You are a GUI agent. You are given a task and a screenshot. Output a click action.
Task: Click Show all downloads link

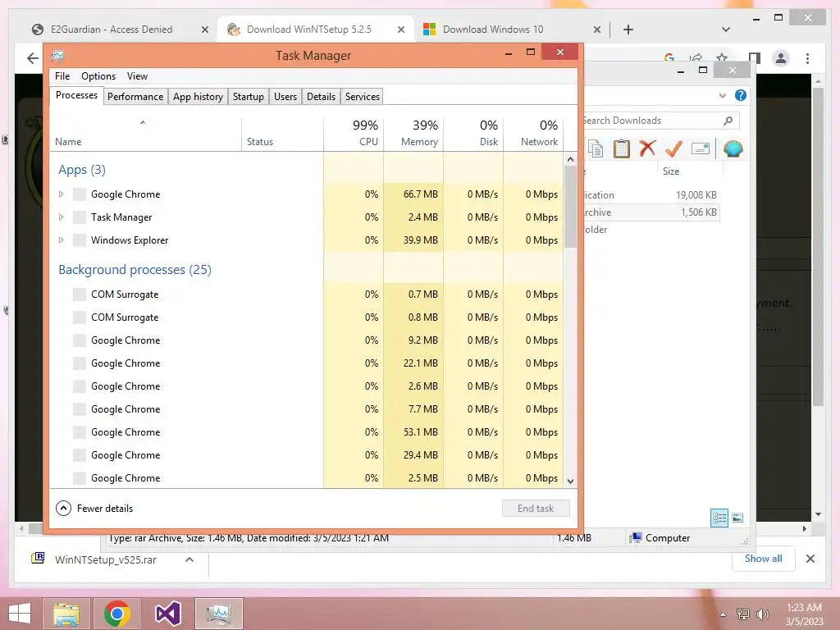tap(763, 559)
